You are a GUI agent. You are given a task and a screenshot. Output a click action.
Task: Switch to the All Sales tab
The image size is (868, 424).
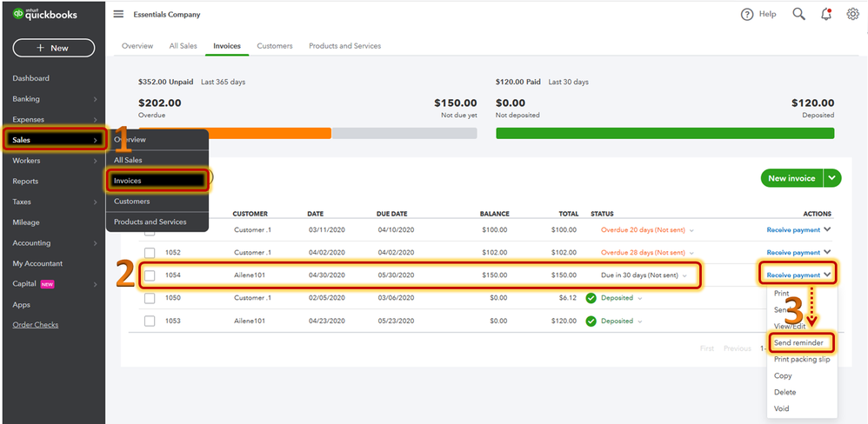point(183,46)
